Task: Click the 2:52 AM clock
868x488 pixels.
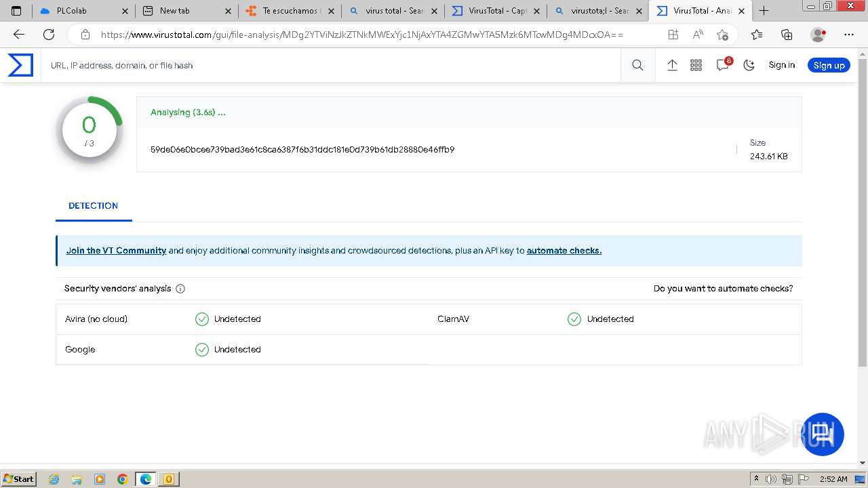Action: pyautogui.click(x=833, y=479)
